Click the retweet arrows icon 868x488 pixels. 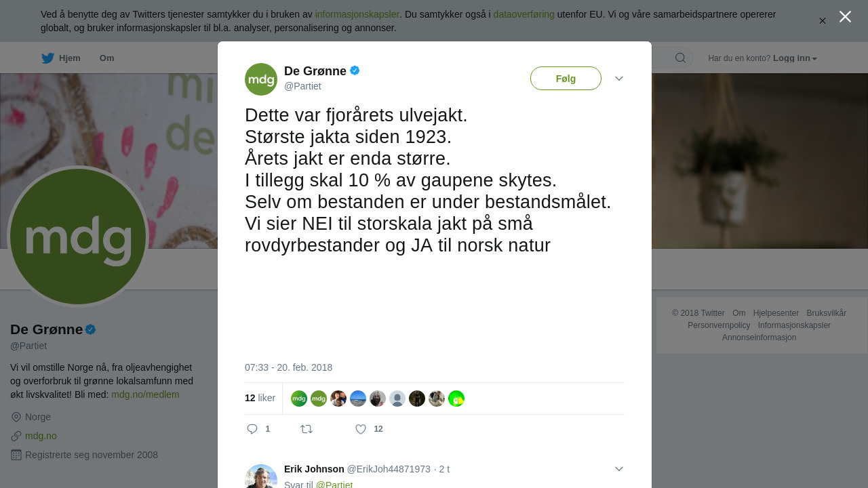[x=307, y=429]
